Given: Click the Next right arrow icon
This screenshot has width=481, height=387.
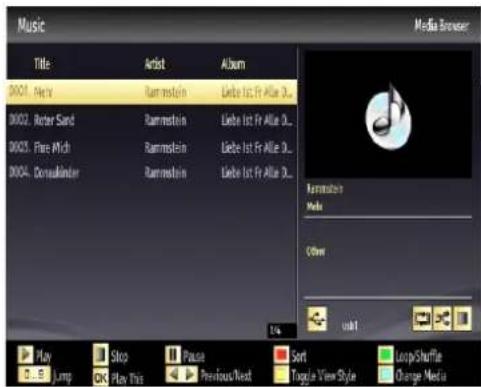Looking at the screenshot, I should [189, 375].
